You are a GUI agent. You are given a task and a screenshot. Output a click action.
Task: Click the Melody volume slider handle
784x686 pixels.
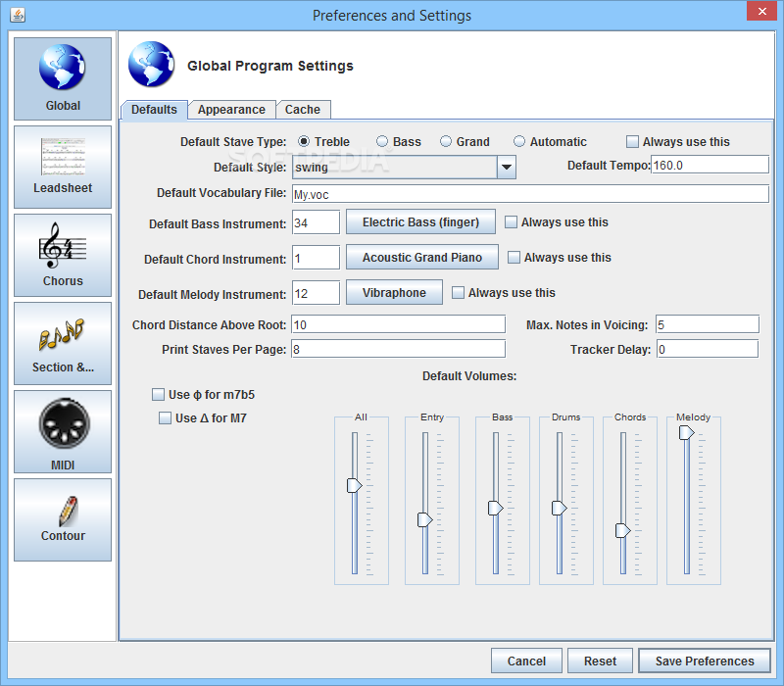click(x=686, y=432)
